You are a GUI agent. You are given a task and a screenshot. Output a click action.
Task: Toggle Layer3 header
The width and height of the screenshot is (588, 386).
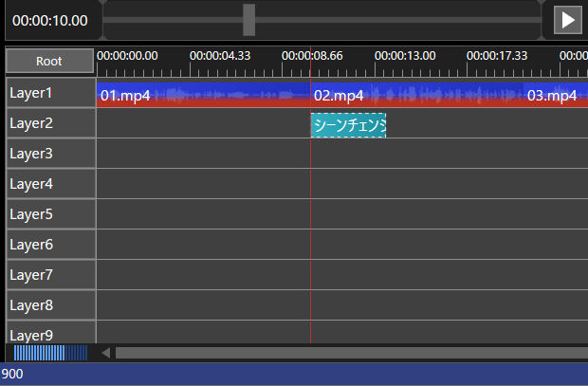point(50,154)
